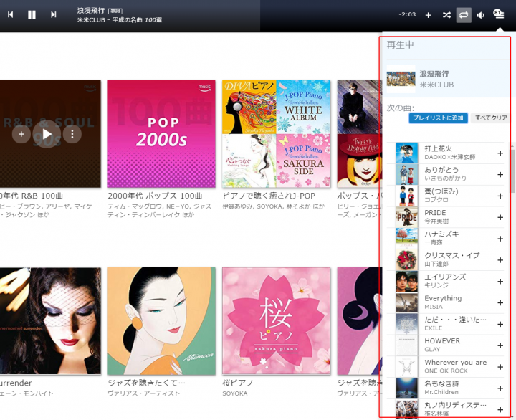Skip to the next track
This screenshot has width=516, height=420.
pos(53,14)
